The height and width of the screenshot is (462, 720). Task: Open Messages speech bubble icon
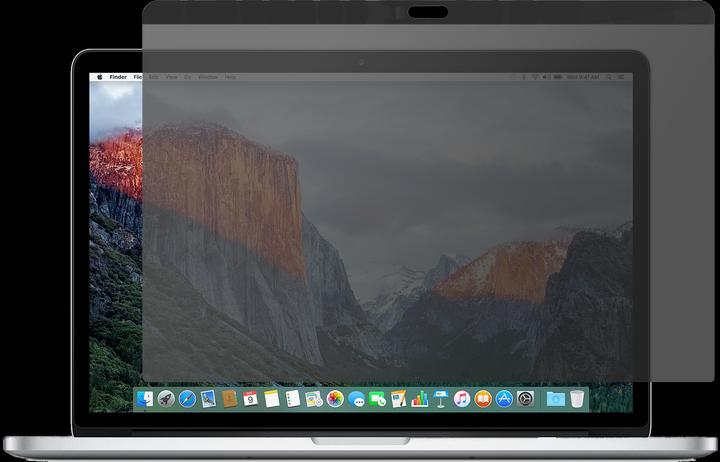tap(356, 399)
